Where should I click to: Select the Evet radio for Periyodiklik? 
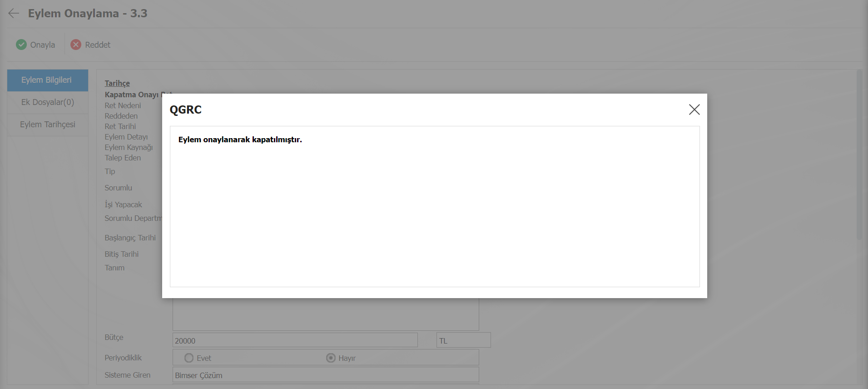click(x=189, y=358)
